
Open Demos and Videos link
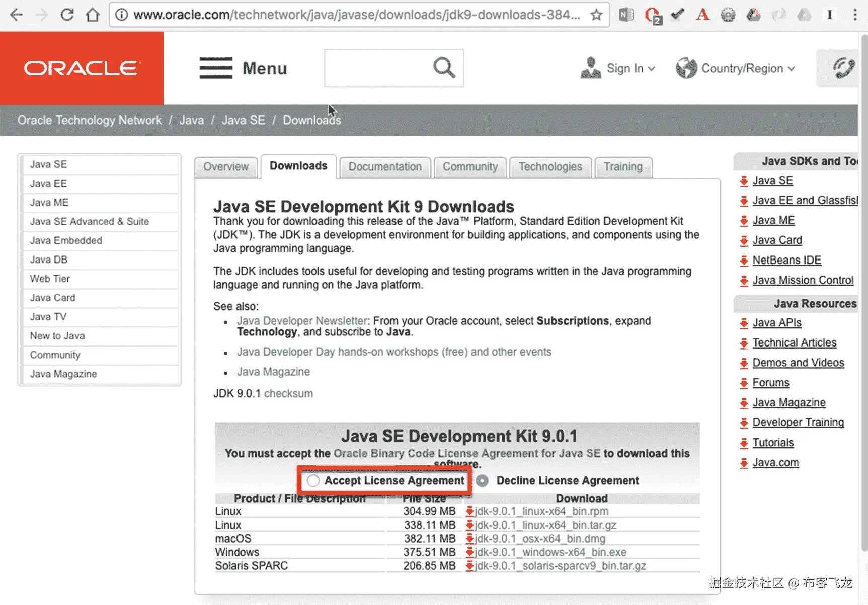point(798,363)
